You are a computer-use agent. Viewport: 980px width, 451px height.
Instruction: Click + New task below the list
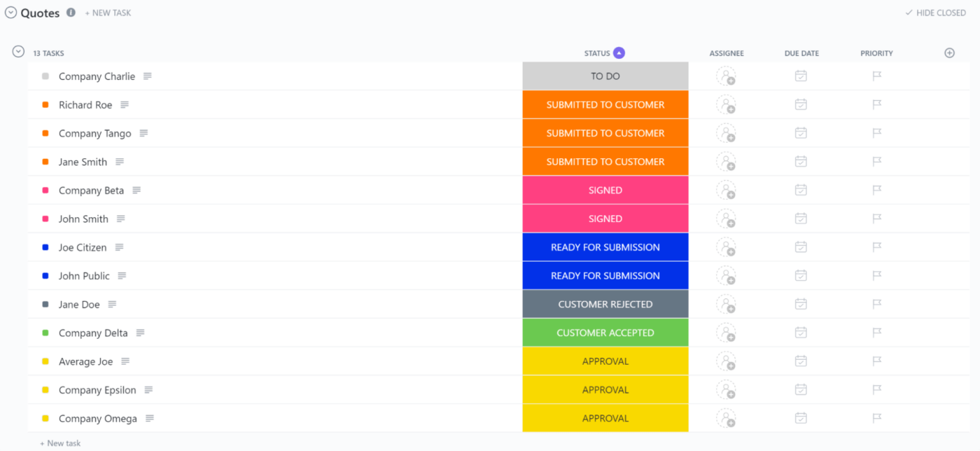tap(60, 443)
